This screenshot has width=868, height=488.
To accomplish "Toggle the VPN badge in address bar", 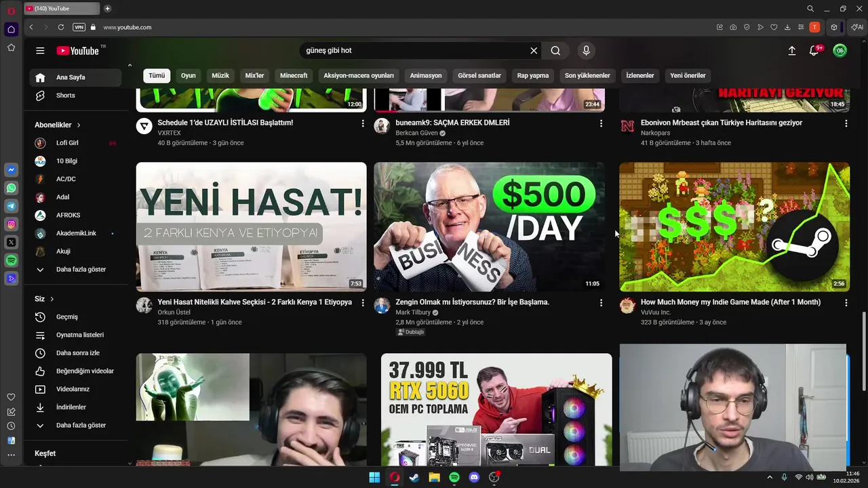I will click(79, 27).
